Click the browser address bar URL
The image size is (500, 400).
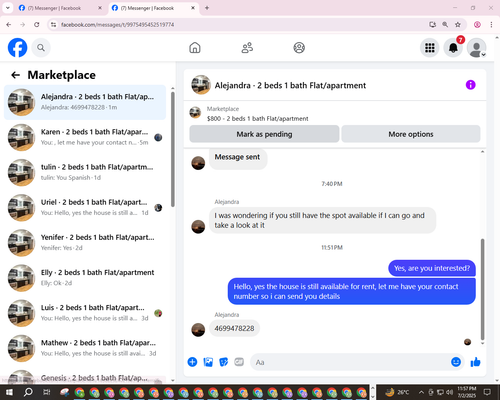click(117, 25)
